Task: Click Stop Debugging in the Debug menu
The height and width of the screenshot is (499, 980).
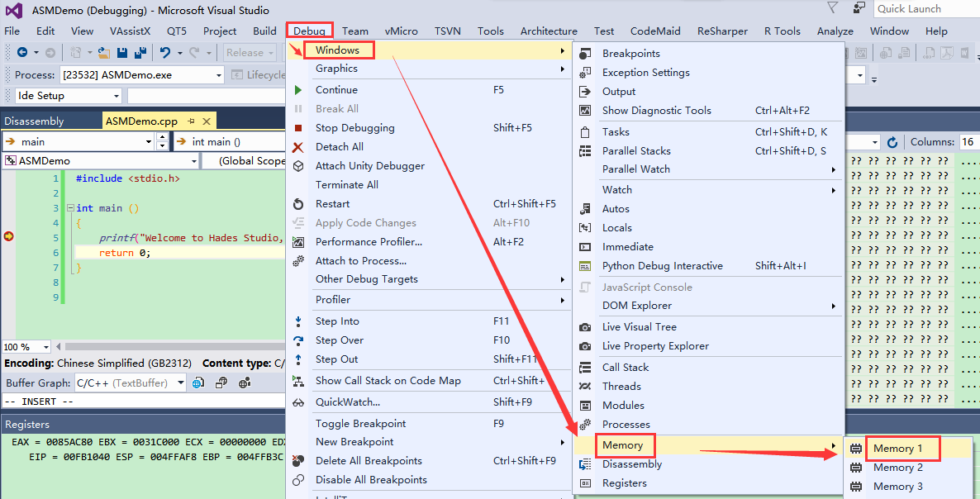Action: coord(354,128)
